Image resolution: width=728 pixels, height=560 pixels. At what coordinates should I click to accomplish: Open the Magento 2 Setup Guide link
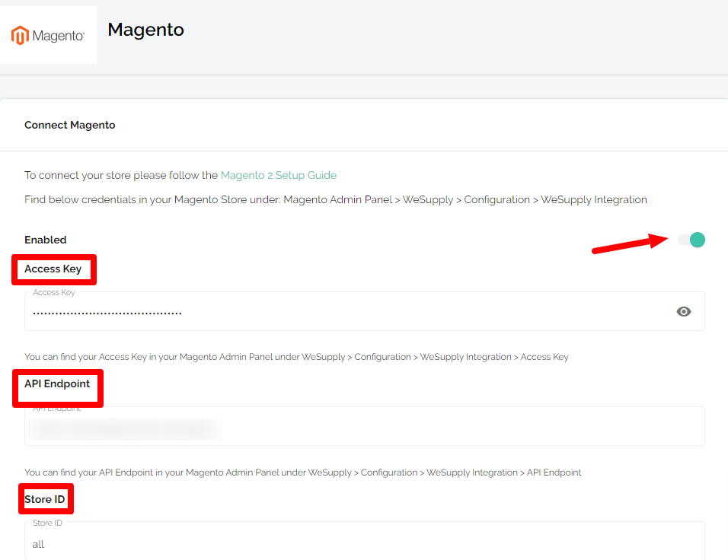[x=279, y=175]
